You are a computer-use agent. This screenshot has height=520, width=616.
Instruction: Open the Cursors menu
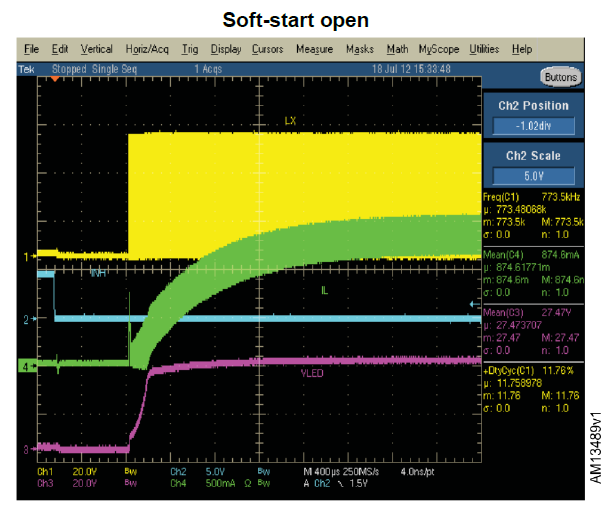tap(267, 48)
